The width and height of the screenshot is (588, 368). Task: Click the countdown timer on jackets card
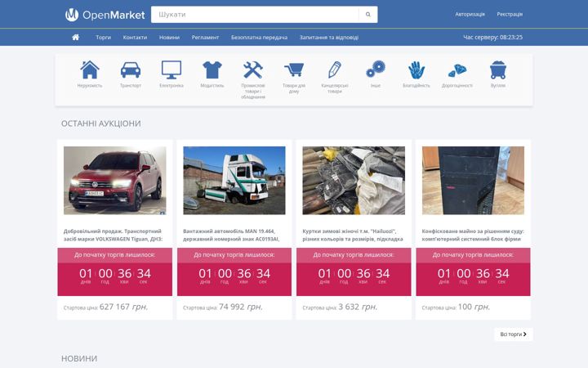(354, 276)
